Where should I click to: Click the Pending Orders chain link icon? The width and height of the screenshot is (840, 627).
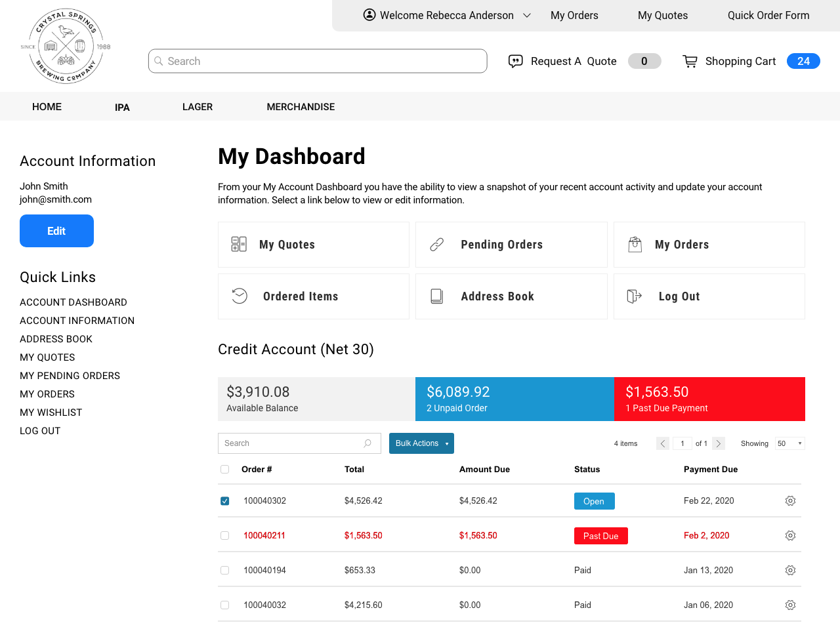pyautogui.click(x=437, y=245)
